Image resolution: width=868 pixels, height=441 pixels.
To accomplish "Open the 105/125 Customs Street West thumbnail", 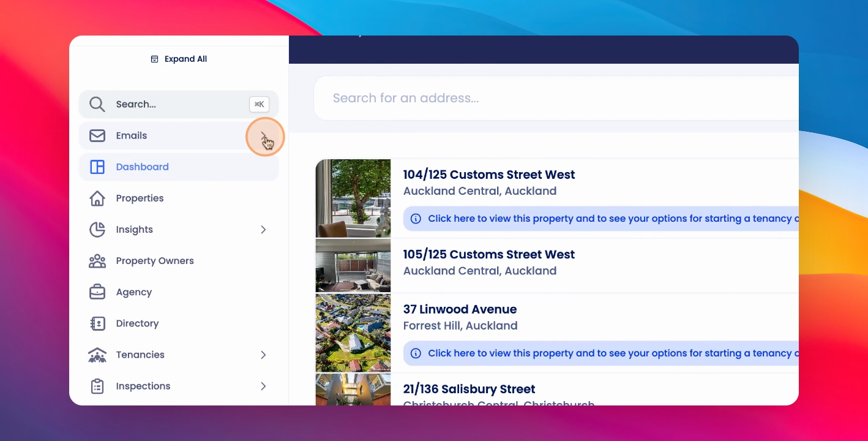I will (x=353, y=266).
